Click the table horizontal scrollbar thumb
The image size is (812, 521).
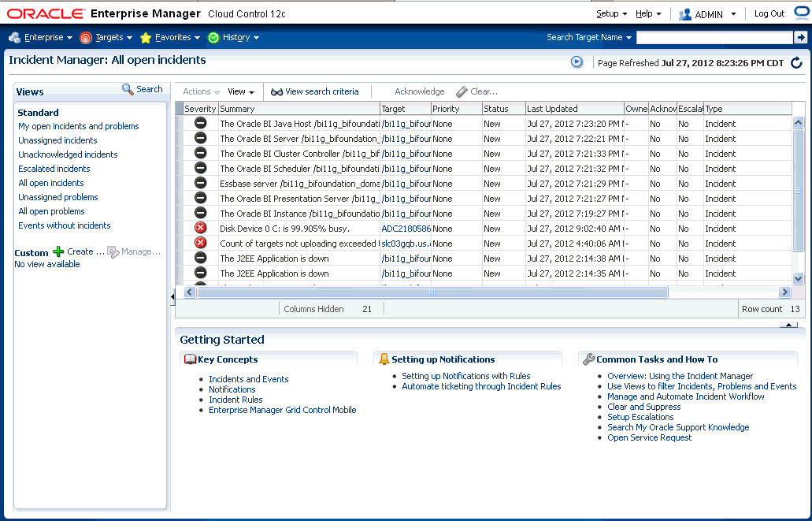(x=432, y=292)
